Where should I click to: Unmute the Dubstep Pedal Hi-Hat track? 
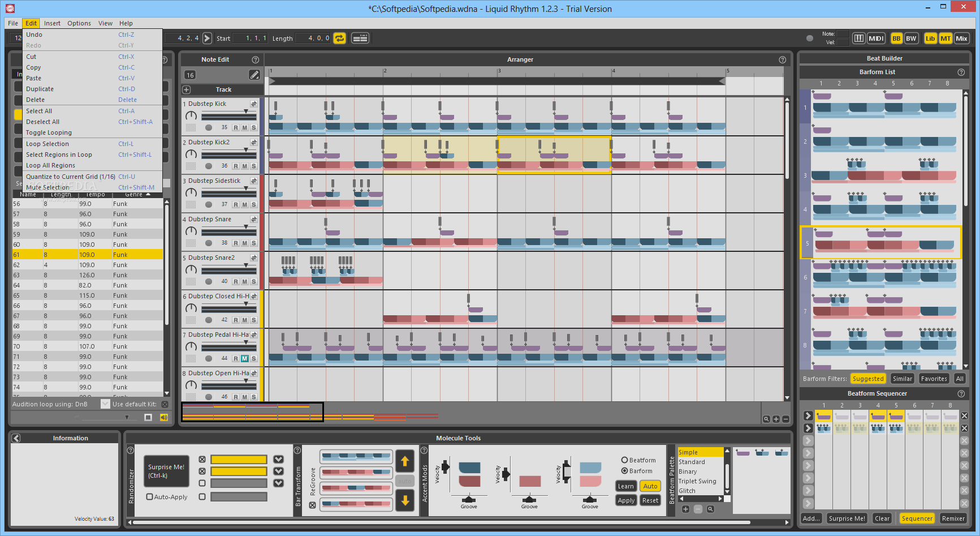point(244,358)
